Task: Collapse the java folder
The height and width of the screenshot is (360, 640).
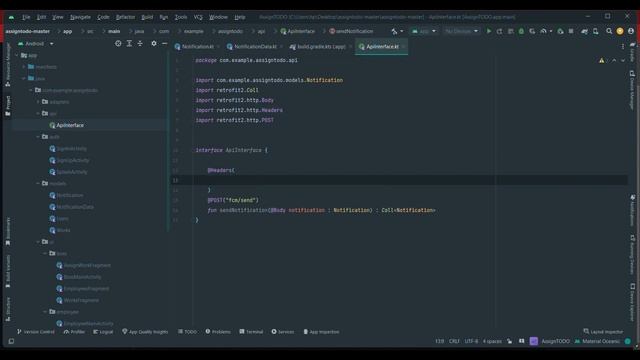Action: click(24, 78)
